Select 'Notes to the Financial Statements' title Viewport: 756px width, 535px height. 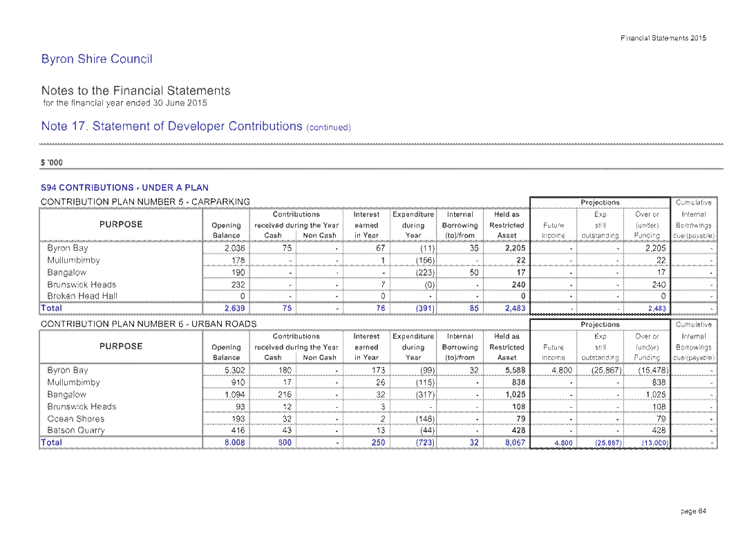pos(136,91)
